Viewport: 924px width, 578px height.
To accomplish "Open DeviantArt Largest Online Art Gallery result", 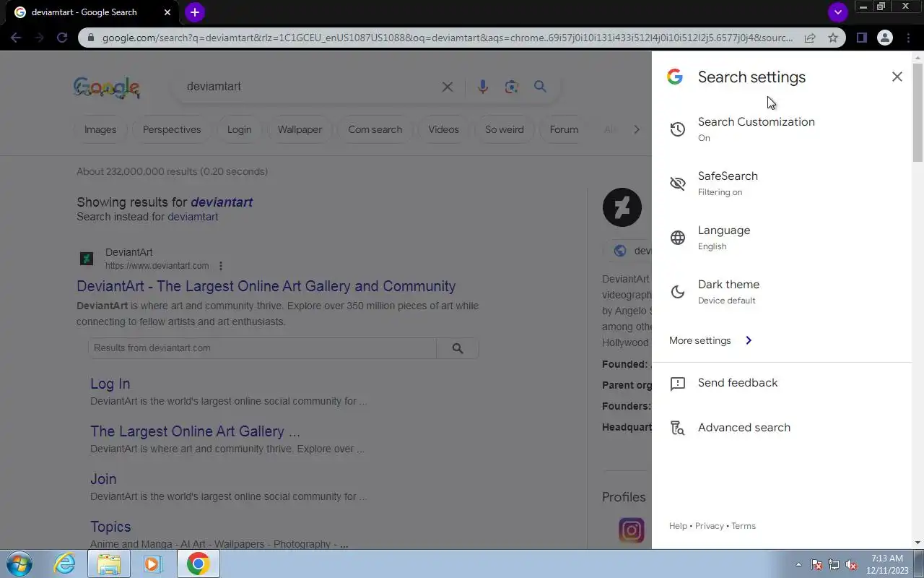I will click(266, 286).
